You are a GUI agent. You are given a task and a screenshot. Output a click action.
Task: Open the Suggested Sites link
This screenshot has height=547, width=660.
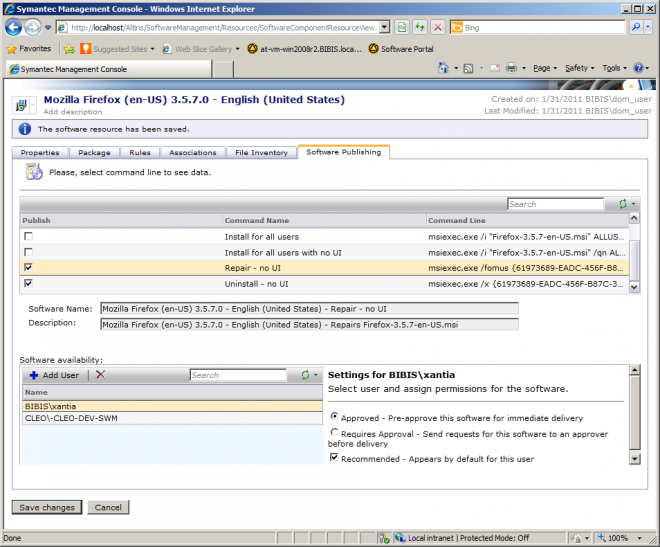pos(117,49)
